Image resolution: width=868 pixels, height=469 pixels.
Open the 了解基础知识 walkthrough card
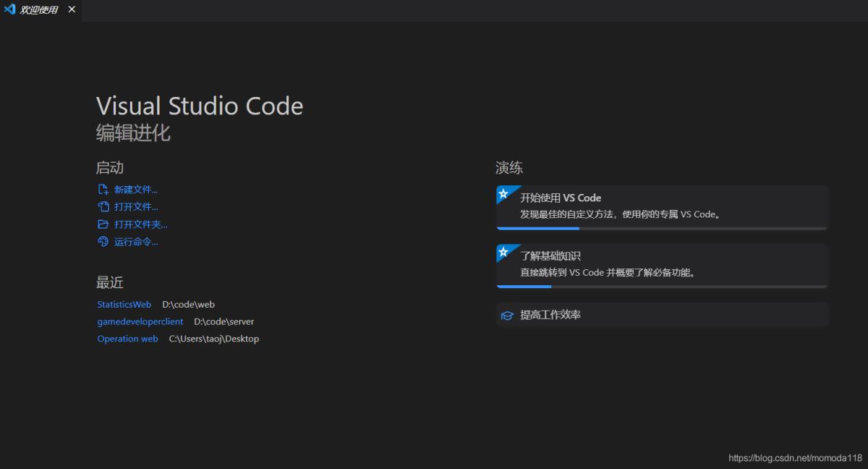coord(662,264)
